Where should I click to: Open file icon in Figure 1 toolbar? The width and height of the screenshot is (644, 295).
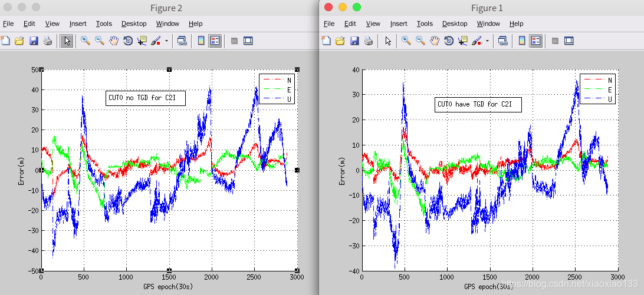340,41
